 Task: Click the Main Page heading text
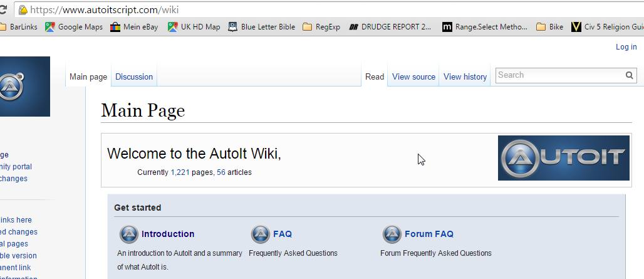143,111
